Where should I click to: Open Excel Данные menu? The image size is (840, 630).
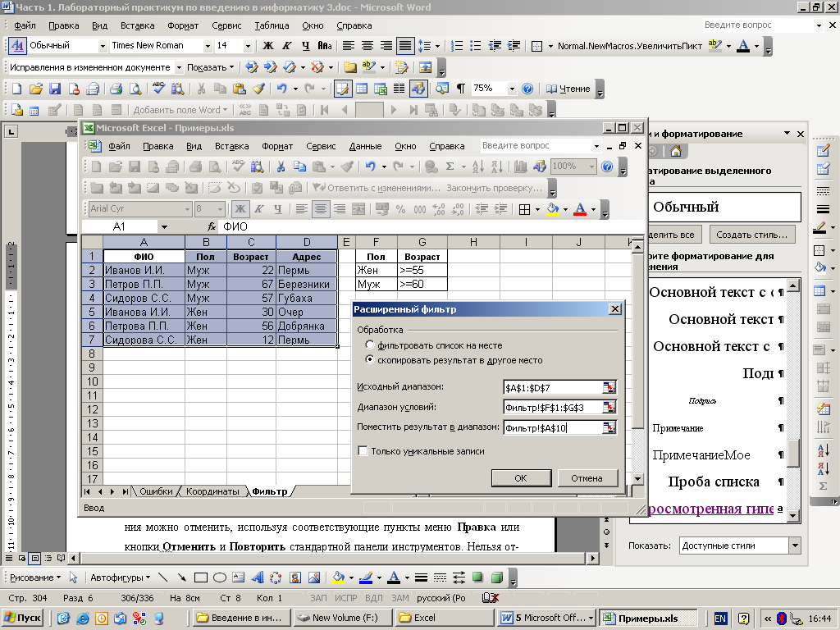coord(365,146)
